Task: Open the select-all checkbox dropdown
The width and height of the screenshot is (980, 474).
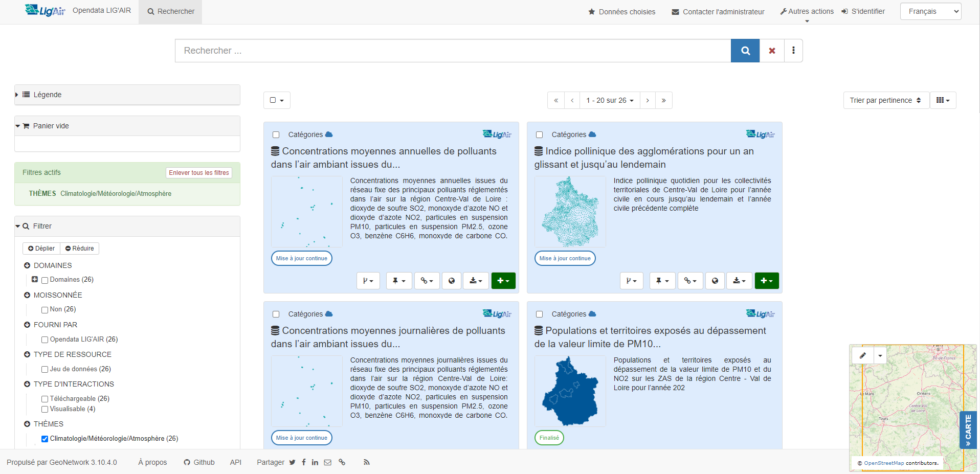Action: click(277, 100)
